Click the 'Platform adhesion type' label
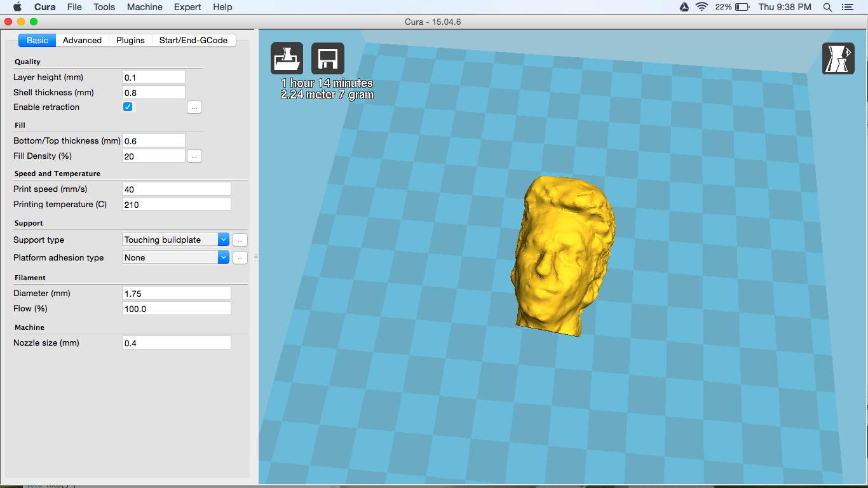 click(58, 257)
